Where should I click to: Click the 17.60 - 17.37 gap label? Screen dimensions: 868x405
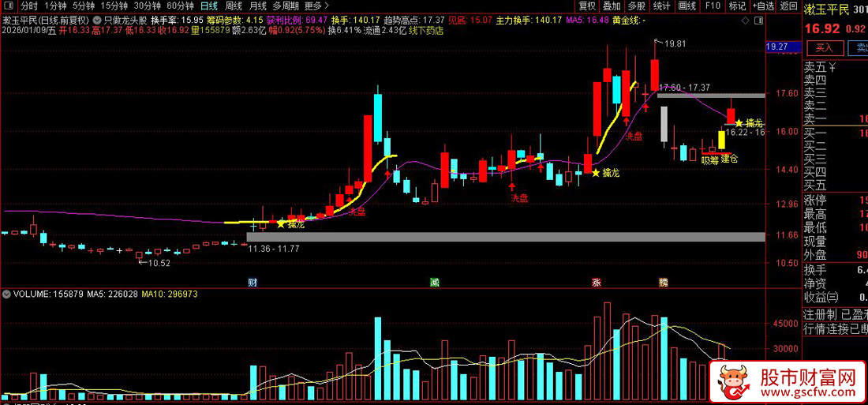[x=684, y=88]
